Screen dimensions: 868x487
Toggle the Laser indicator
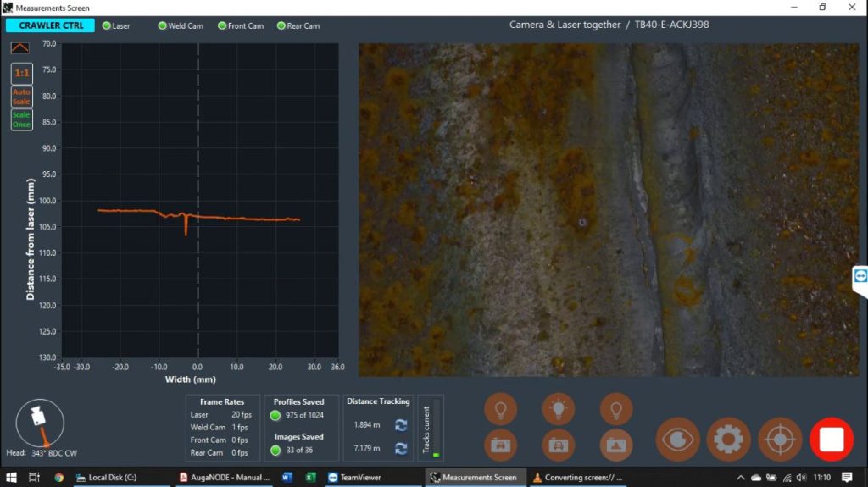pyautogui.click(x=107, y=25)
